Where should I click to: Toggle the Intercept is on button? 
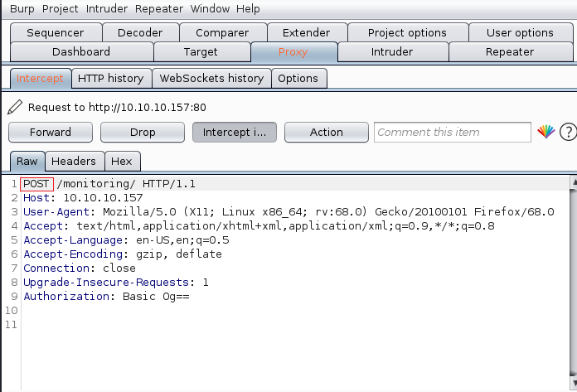click(x=235, y=132)
